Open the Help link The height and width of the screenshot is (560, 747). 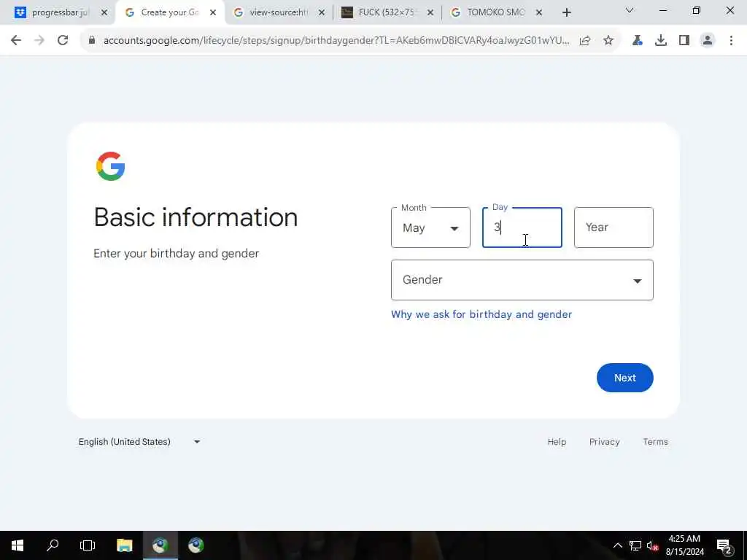tap(557, 442)
